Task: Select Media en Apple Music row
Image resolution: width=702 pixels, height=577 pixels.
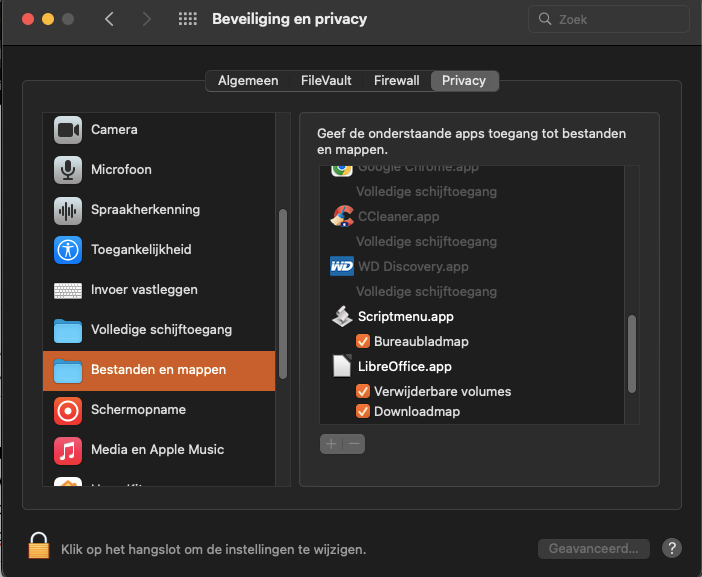Action: [159, 450]
